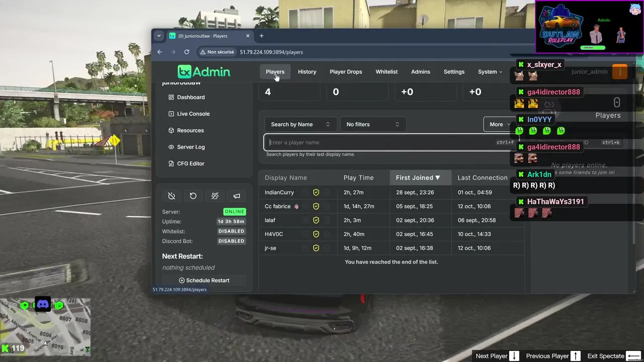Open the Admins tab
Screen dimensions: 644x362
pos(421,72)
